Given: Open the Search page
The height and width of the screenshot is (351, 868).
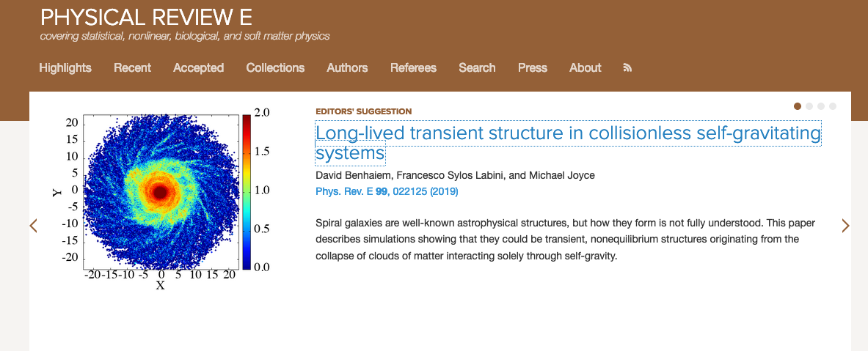Looking at the screenshot, I should [x=477, y=68].
